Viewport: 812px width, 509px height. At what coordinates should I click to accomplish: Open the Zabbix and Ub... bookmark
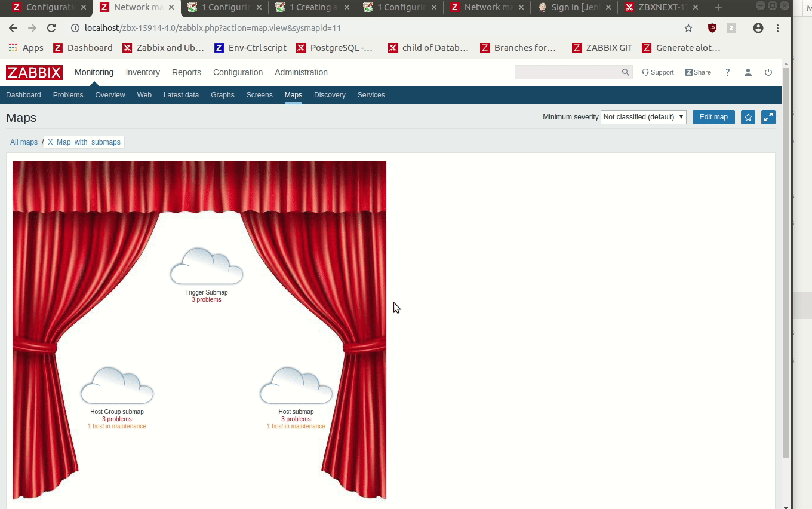[x=163, y=48]
